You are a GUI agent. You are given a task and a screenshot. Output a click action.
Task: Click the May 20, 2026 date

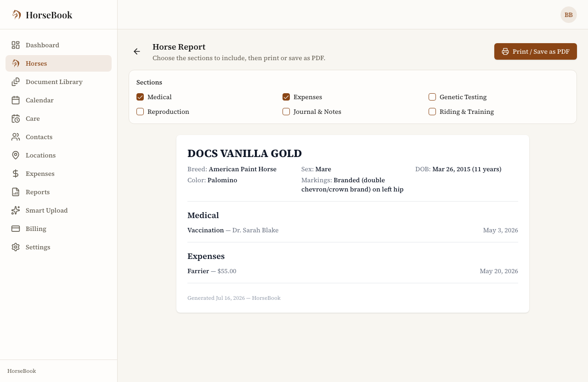click(499, 271)
